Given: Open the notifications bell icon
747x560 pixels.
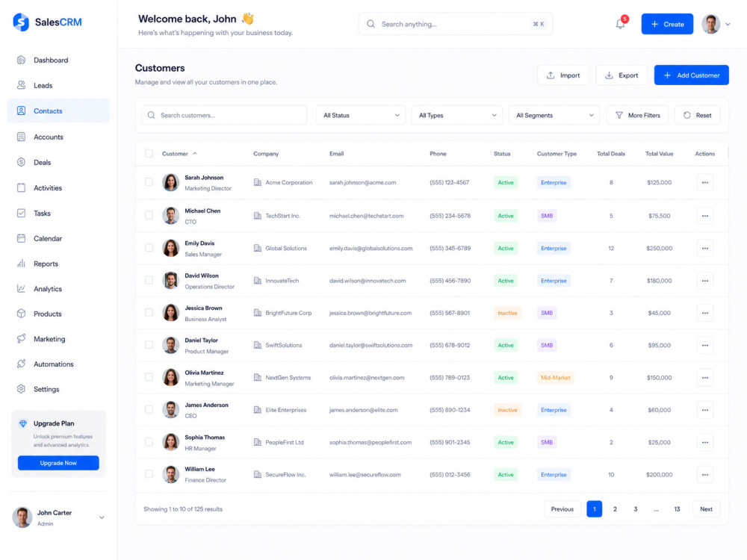Looking at the screenshot, I should 620,24.
